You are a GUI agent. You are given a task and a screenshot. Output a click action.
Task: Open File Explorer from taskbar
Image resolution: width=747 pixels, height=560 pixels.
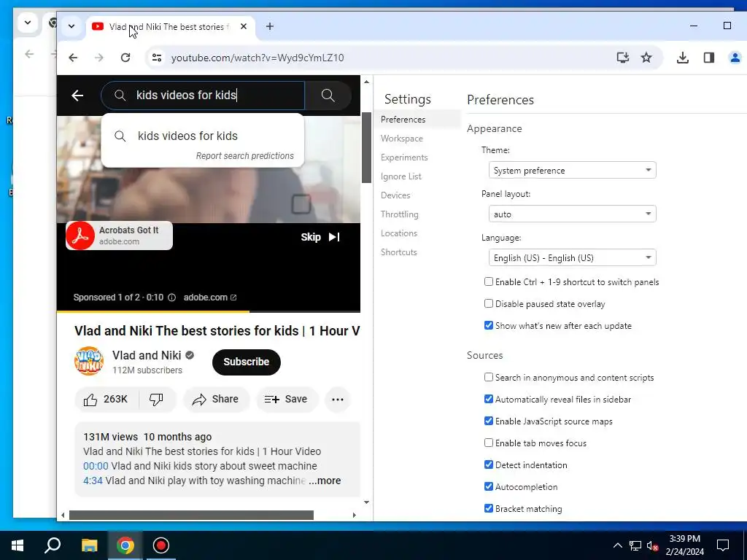coord(89,545)
